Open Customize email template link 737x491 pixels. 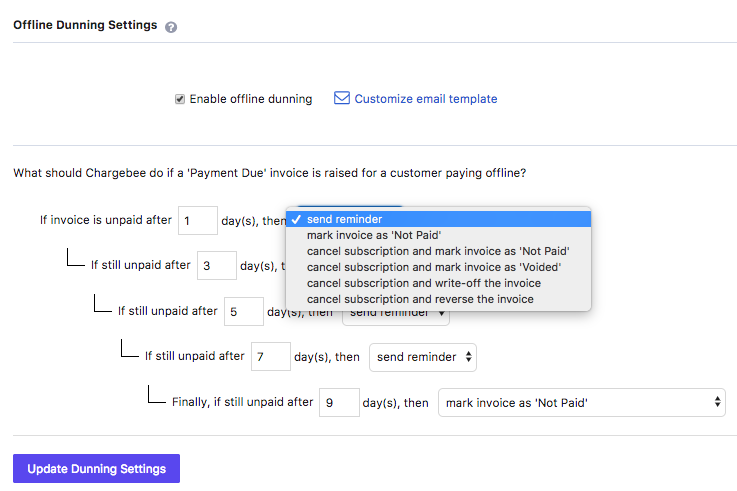click(x=425, y=99)
